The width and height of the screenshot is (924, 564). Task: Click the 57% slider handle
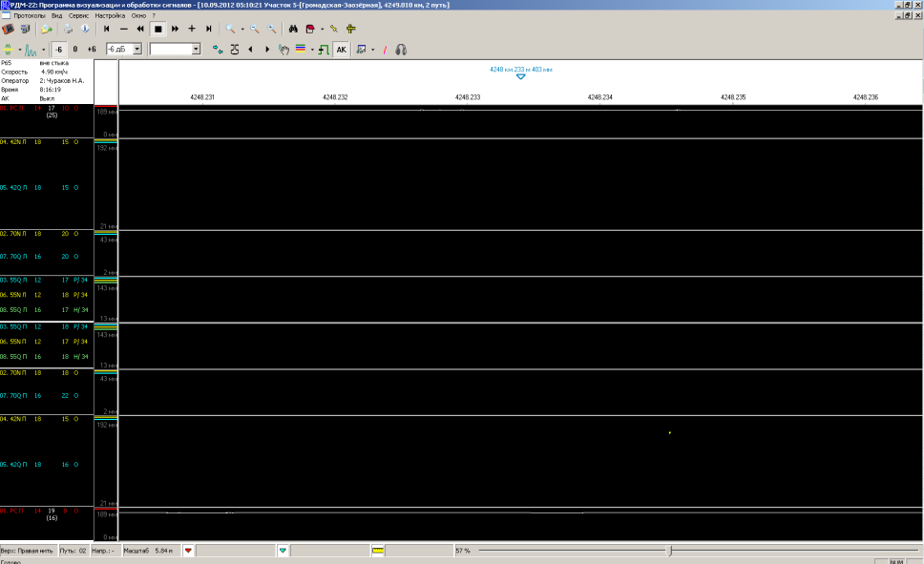pyautogui.click(x=669, y=551)
